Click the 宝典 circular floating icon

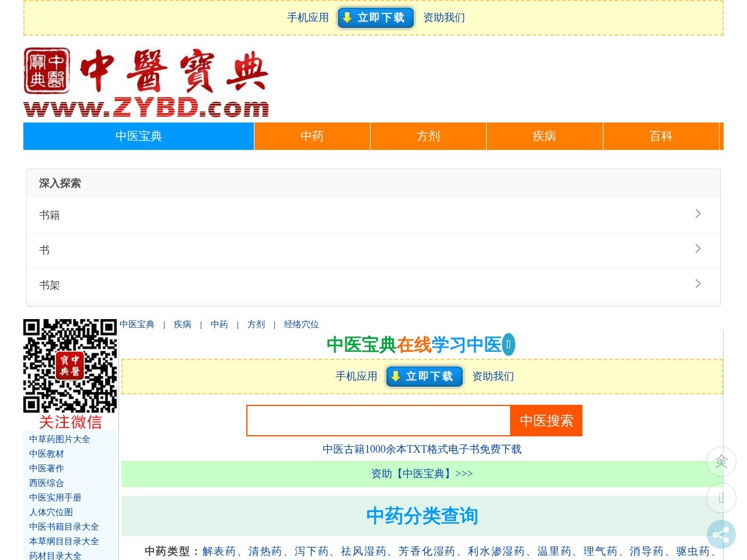coord(721,461)
